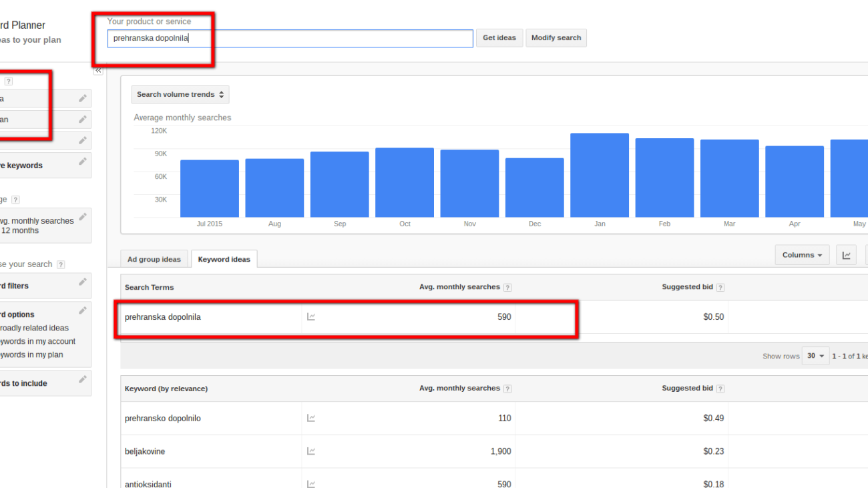Click trend chart icon for beljakovine row

pos(311,451)
